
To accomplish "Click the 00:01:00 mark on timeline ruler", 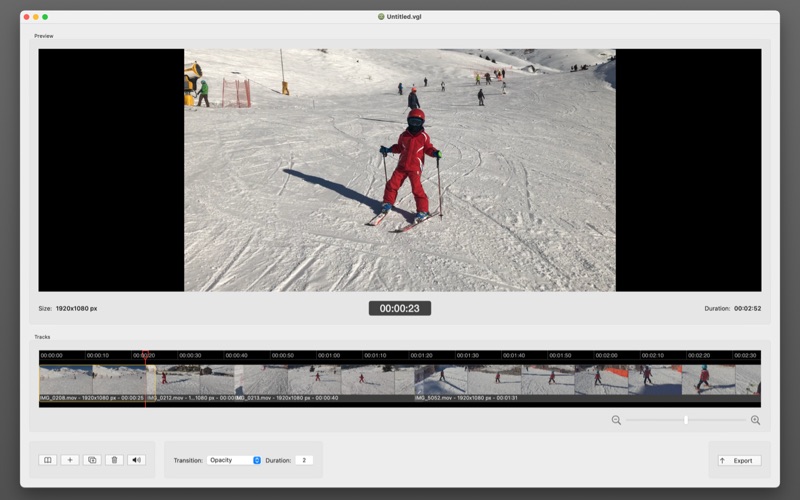I will [x=329, y=355].
